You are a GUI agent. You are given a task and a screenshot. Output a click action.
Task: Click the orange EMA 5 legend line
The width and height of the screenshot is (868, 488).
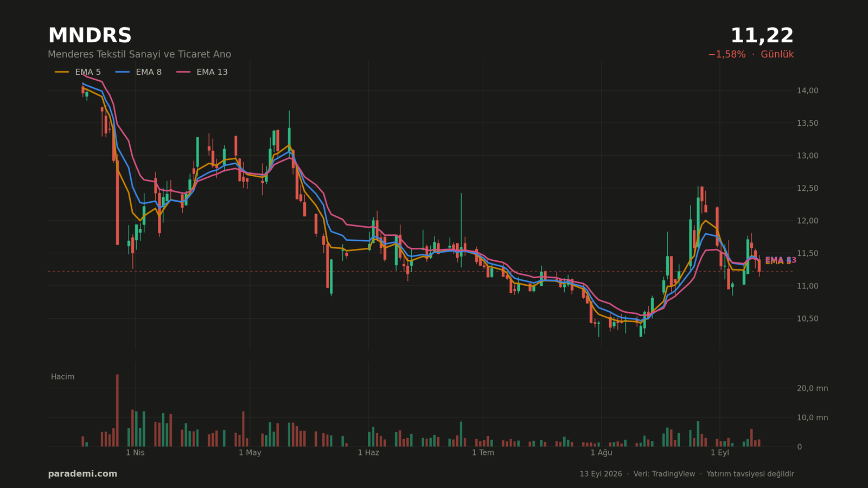62,72
